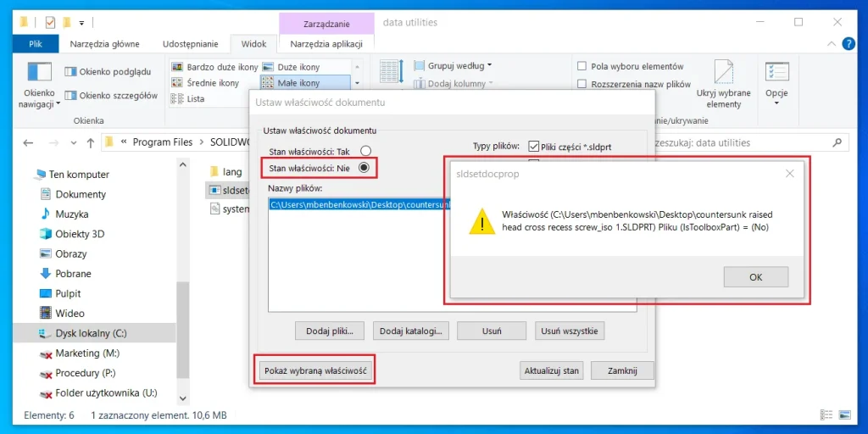Select Stan właściwości: Tak radio

click(x=365, y=151)
